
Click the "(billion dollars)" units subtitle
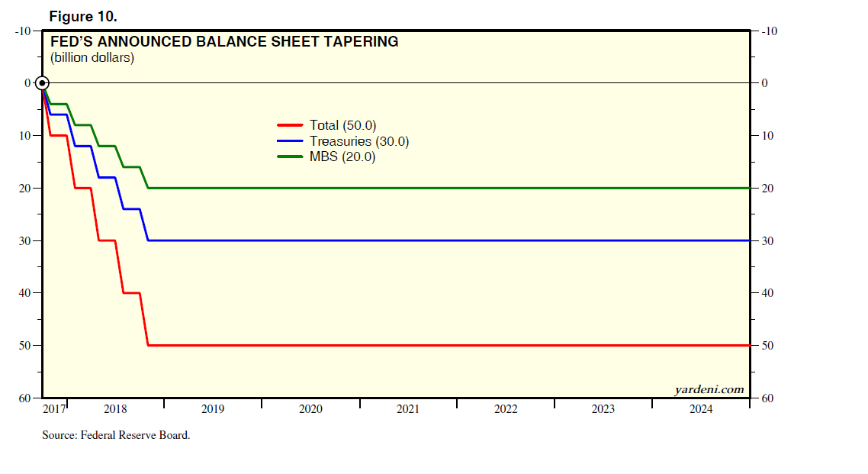click(x=92, y=58)
